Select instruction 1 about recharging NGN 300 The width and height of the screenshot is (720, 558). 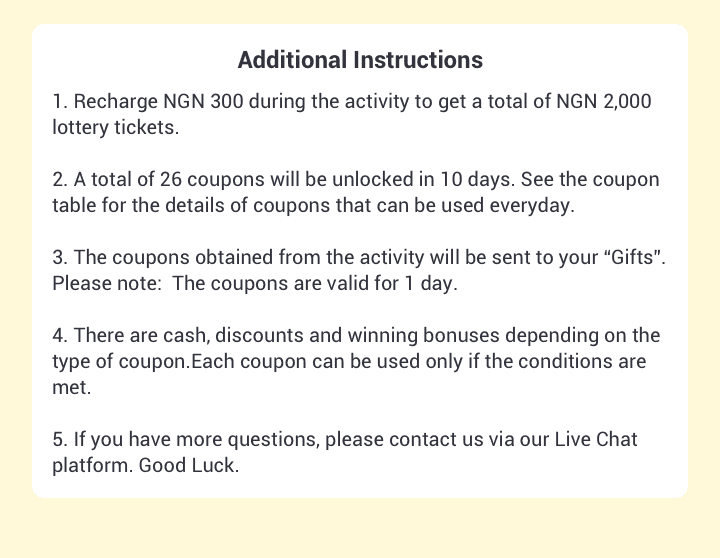coord(354,115)
